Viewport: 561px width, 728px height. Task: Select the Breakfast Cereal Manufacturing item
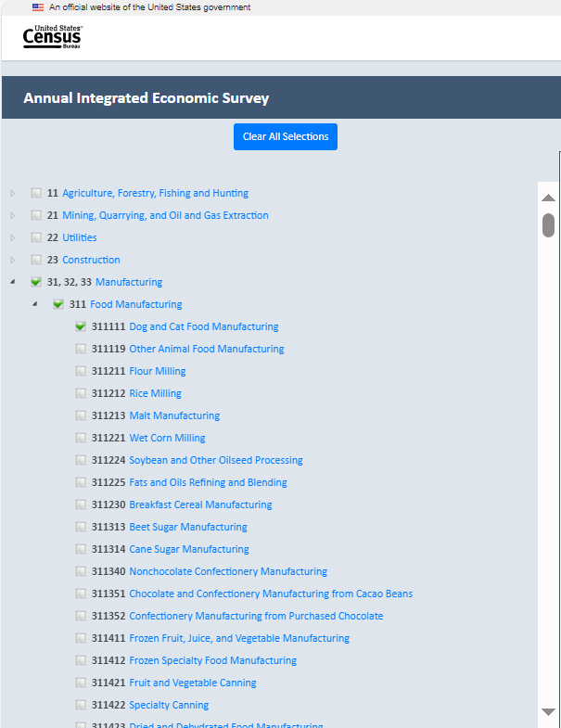click(x=200, y=504)
